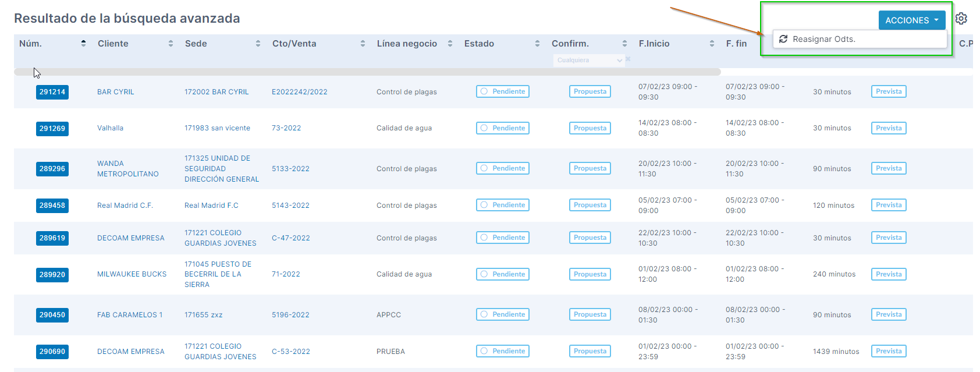Sort by Confirm. column sort arrows
Viewport: 980px width, 372px height.
click(x=624, y=44)
